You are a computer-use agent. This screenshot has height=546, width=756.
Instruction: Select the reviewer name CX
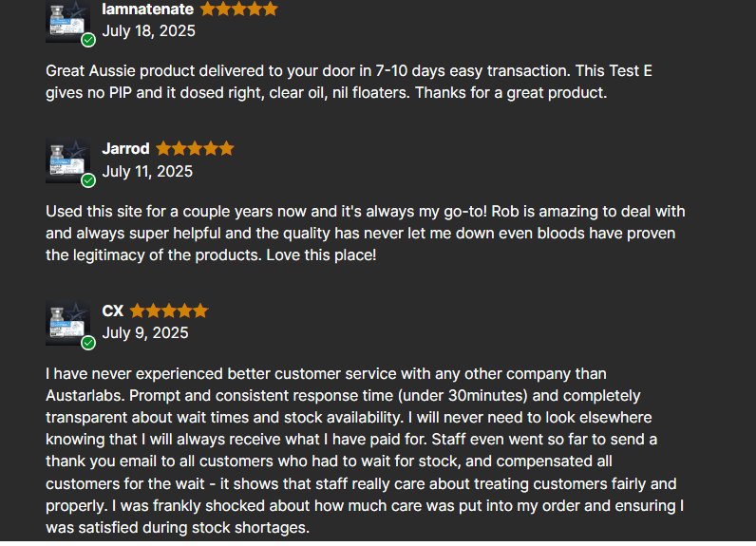tap(112, 311)
